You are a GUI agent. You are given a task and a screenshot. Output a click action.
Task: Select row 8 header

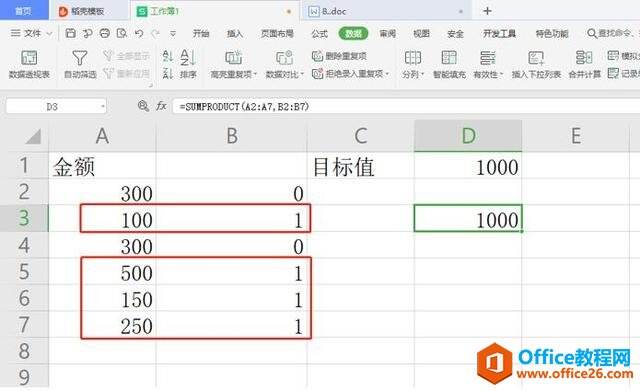24,351
